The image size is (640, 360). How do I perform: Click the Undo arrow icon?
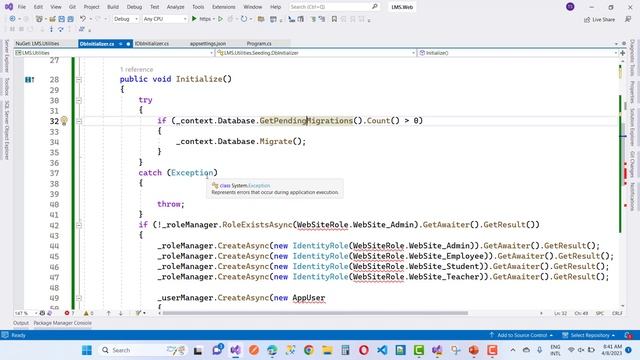pos(83,19)
